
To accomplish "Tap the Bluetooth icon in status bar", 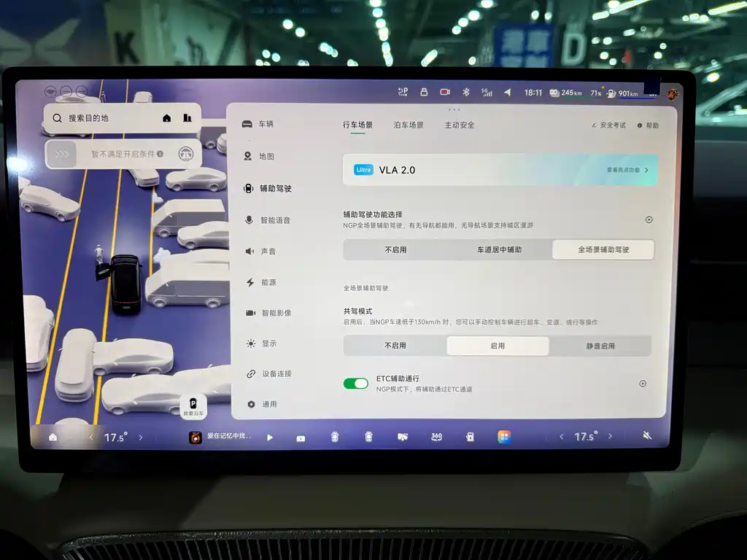I will pos(466,92).
